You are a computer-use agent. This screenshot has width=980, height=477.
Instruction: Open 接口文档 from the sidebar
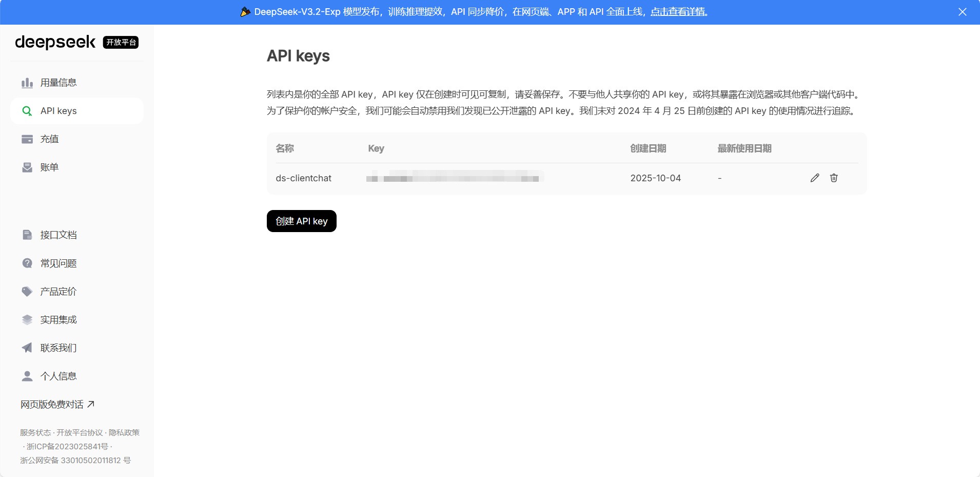click(x=77, y=235)
